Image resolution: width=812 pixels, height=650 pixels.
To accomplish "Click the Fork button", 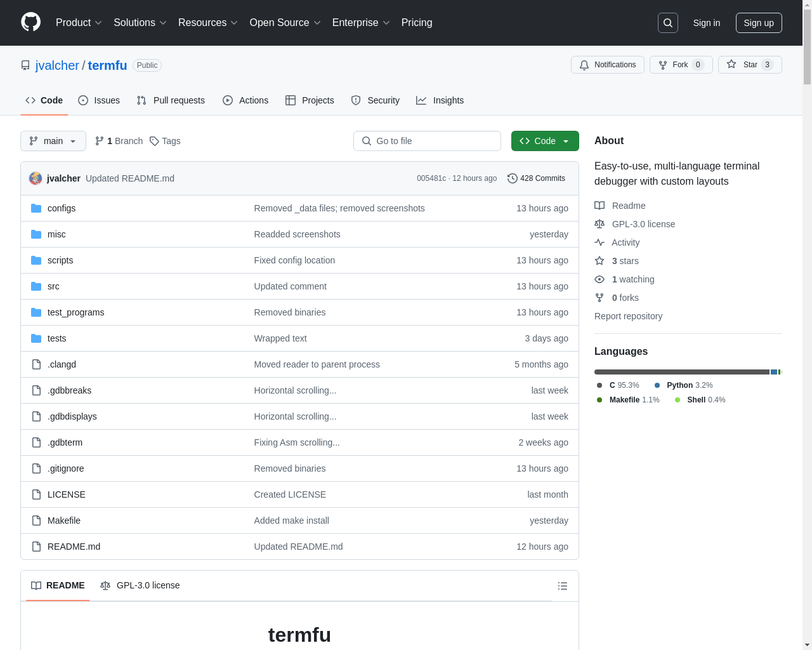I will [681, 65].
